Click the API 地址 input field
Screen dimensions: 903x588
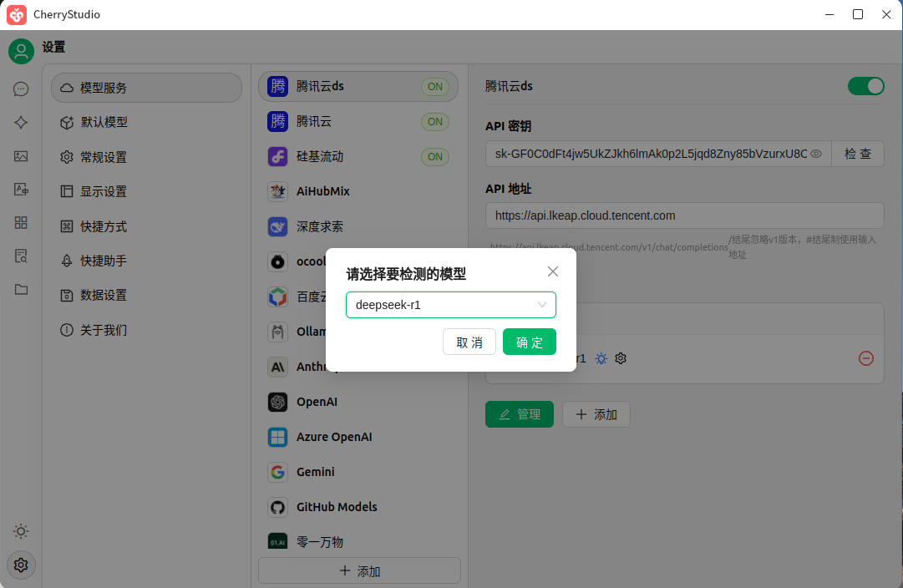684,215
